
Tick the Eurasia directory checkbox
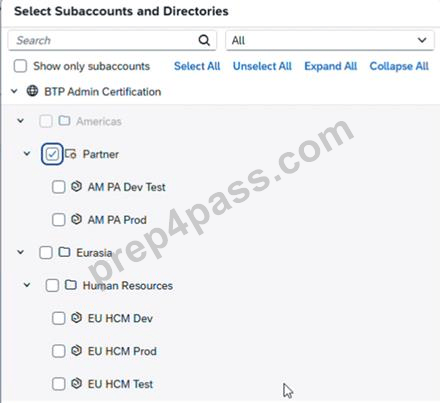[46, 253]
